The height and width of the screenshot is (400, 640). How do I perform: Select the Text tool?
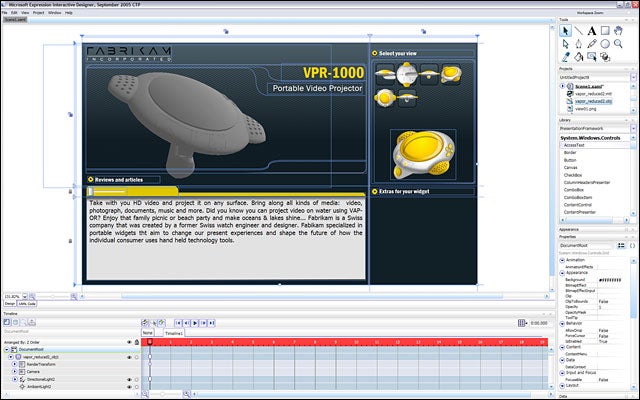point(592,31)
